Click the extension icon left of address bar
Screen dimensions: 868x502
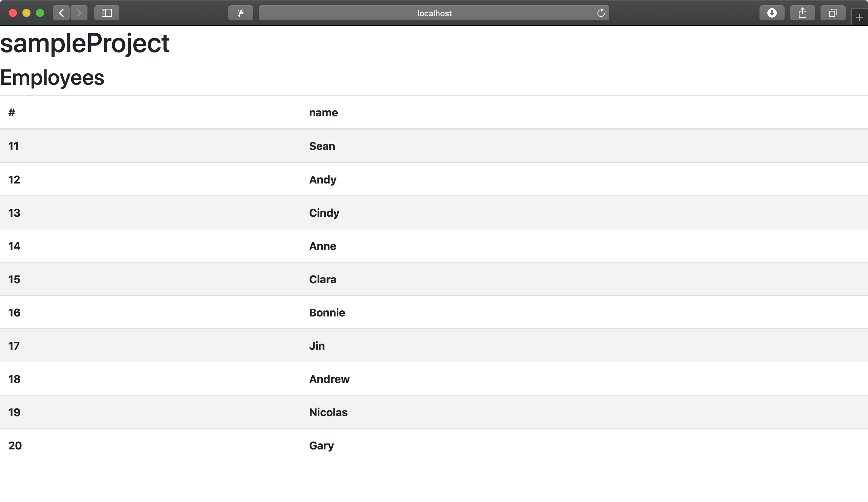240,13
